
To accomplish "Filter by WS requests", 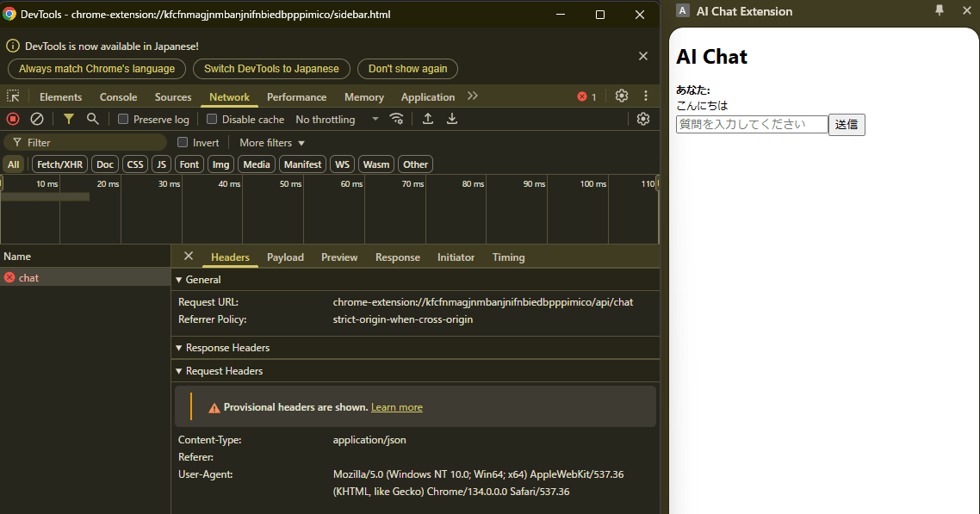I will click(x=342, y=164).
